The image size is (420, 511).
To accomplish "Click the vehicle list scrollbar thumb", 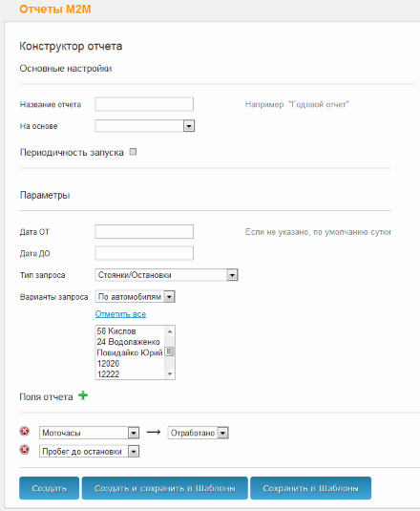I will (169, 351).
